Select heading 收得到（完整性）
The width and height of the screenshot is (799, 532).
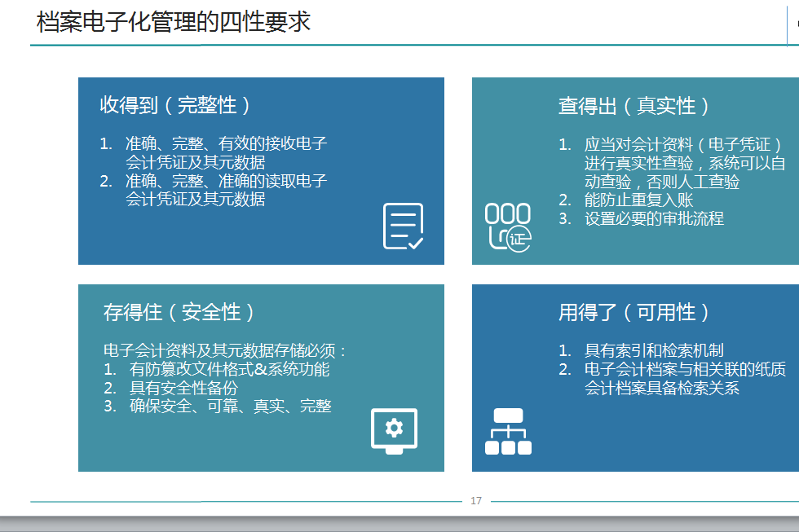(x=176, y=105)
